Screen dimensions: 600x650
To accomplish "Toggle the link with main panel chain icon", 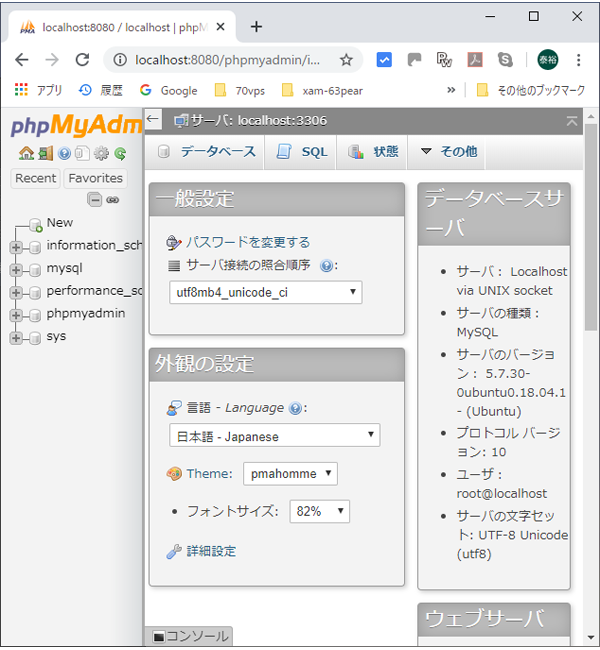I will pos(113,200).
